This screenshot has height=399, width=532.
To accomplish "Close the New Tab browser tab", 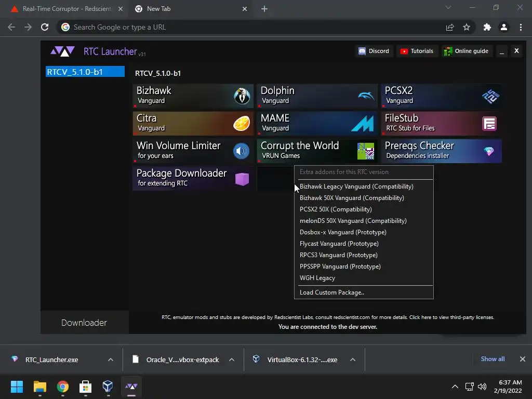I will [245, 9].
